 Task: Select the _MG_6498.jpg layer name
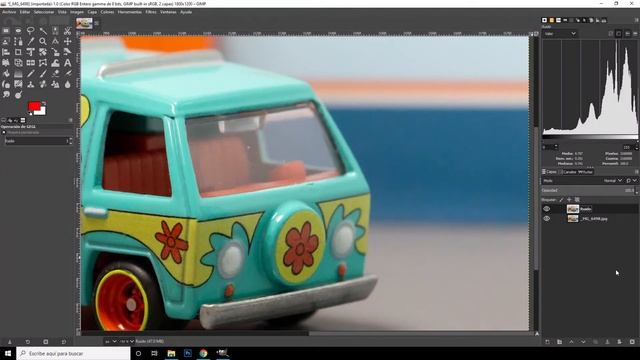click(x=594, y=219)
